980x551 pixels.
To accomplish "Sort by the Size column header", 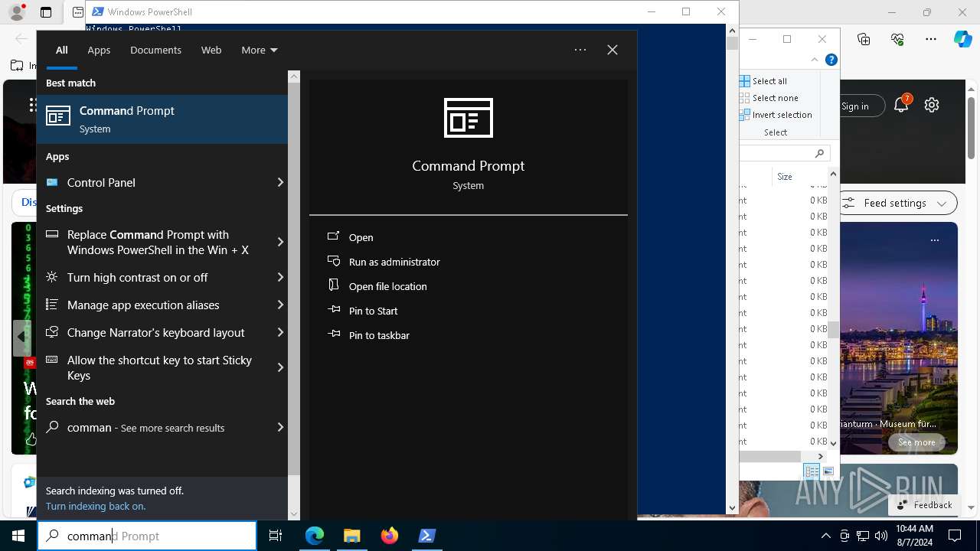I will click(x=785, y=177).
